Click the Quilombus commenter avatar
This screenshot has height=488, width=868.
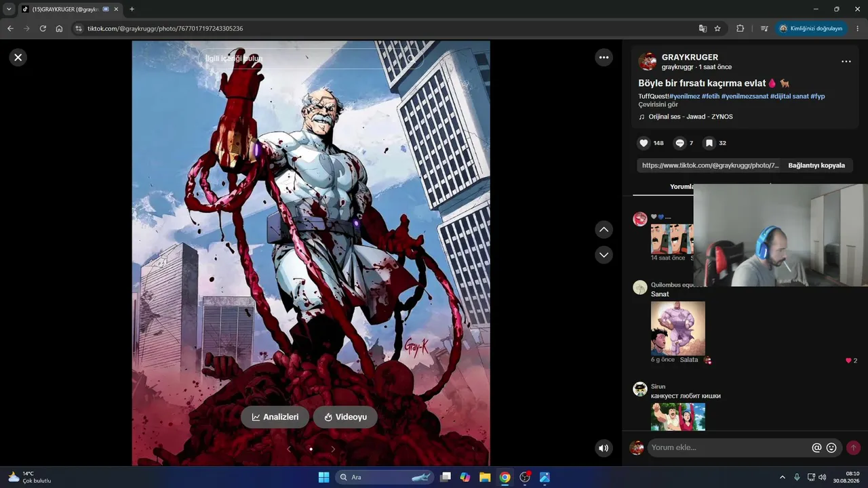pyautogui.click(x=640, y=287)
